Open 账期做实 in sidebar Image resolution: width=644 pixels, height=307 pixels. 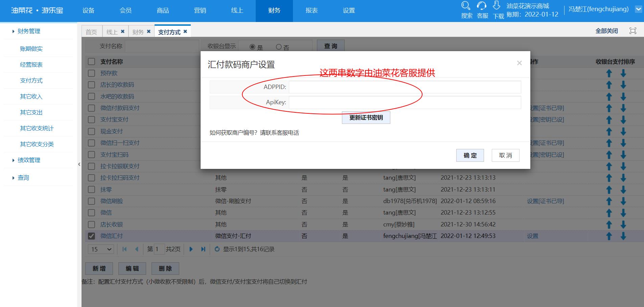pyautogui.click(x=31, y=49)
